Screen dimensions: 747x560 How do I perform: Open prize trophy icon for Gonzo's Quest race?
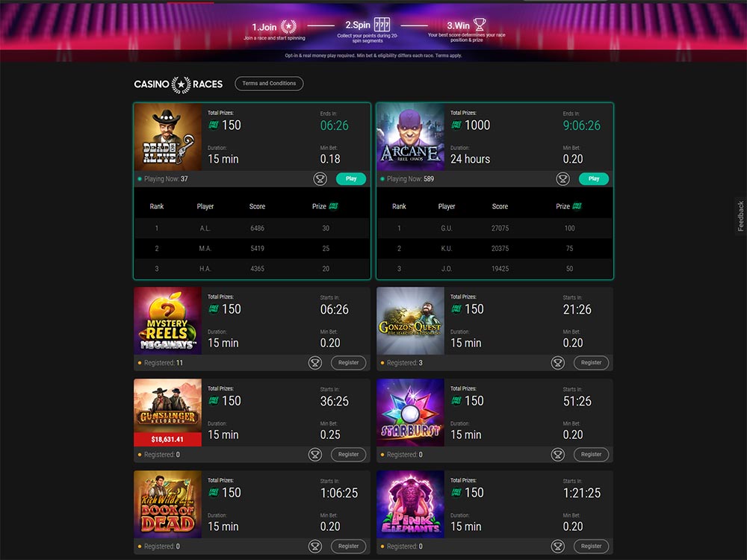point(558,363)
